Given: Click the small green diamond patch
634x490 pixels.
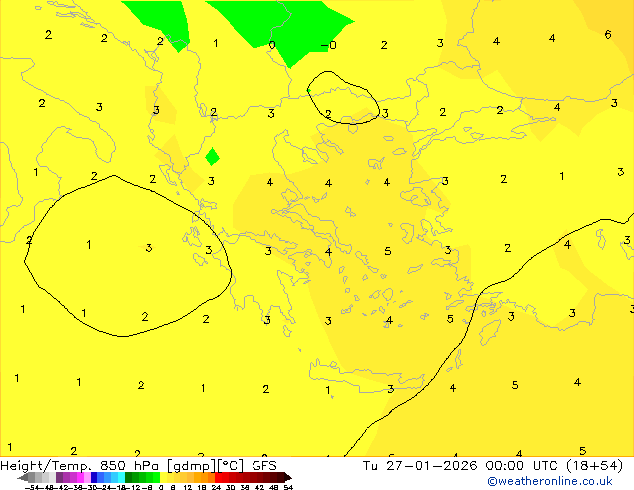Looking at the screenshot, I should 212,157.
